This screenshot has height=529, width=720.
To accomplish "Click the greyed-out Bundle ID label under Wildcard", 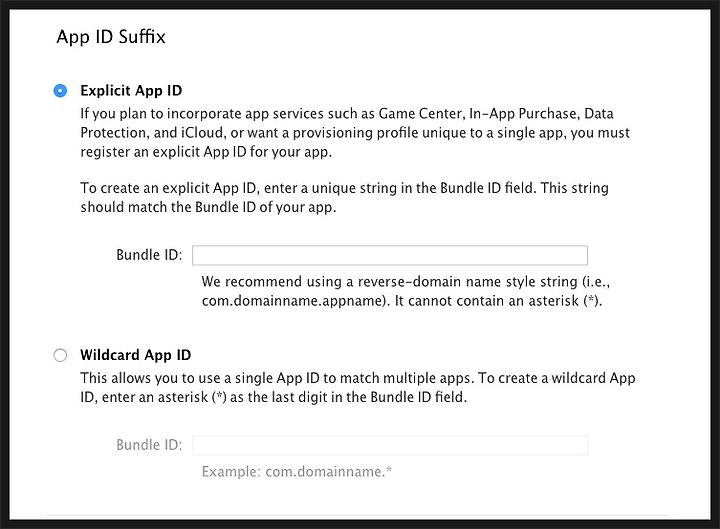I will (x=149, y=445).
